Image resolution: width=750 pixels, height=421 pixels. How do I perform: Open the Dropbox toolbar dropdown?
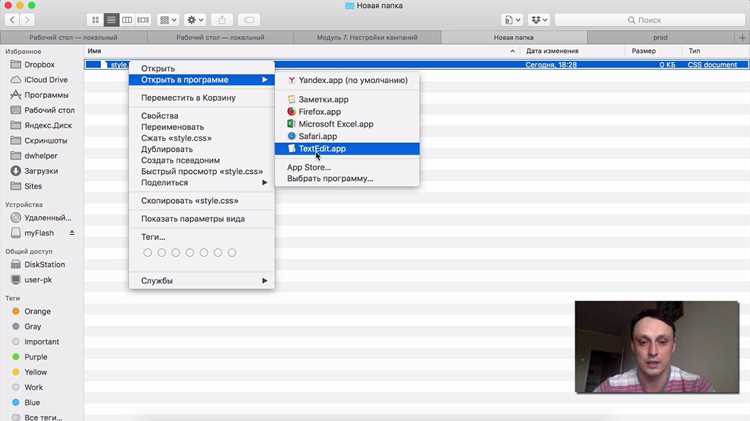pos(540,20)
